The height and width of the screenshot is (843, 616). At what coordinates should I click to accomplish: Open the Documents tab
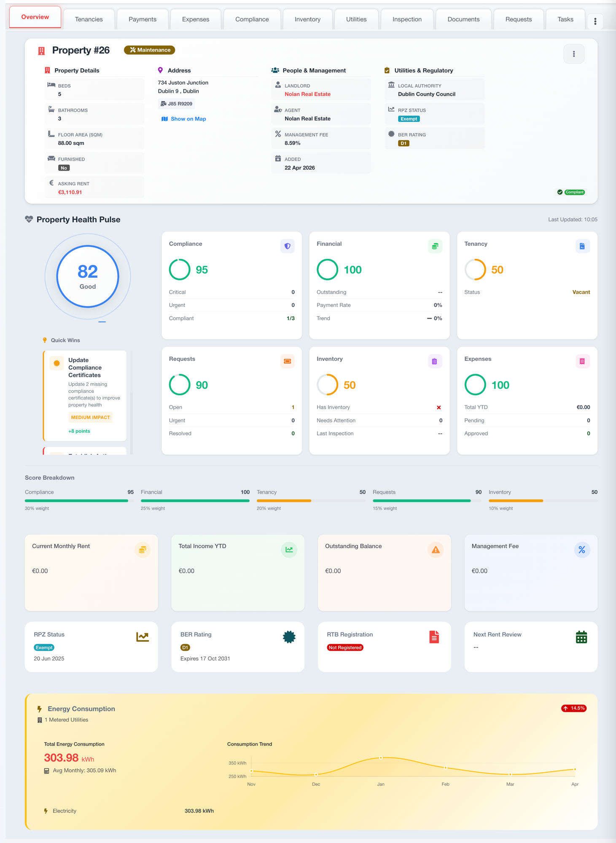[x=463, y=19]
